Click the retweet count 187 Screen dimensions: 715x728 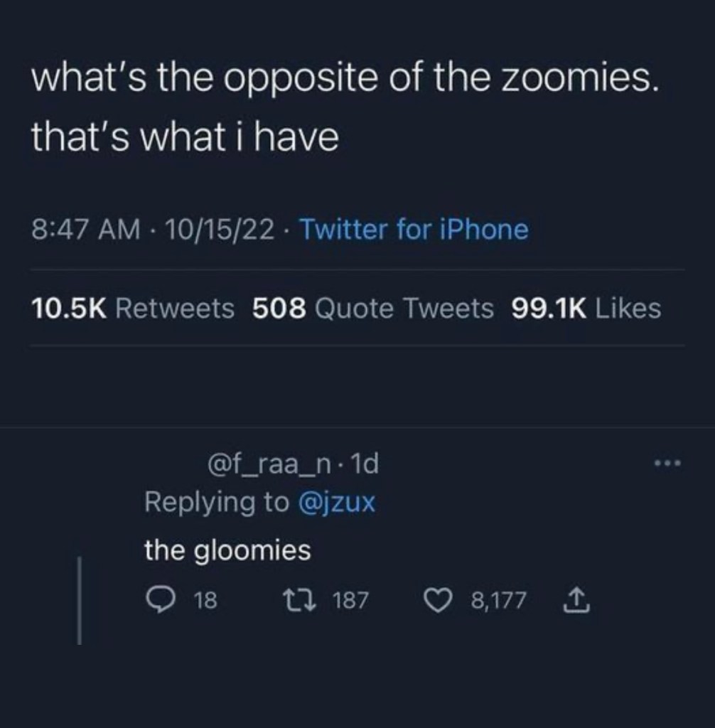point(350,601)
